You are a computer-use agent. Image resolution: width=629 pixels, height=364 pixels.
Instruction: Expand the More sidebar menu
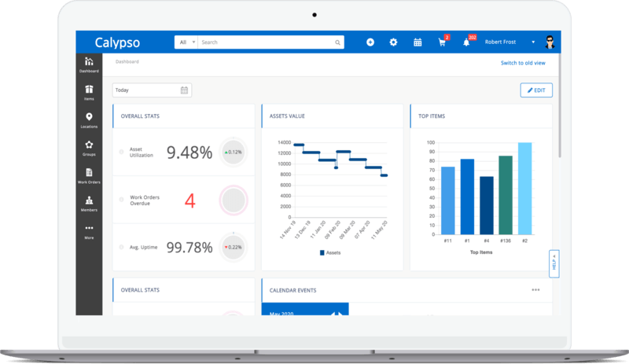(89, 232)
